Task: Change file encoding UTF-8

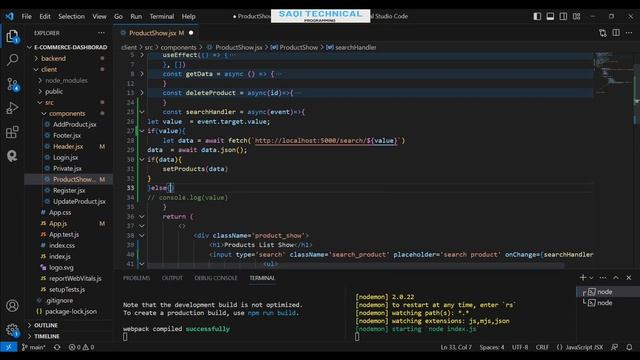Action: (x=520, y=347)
